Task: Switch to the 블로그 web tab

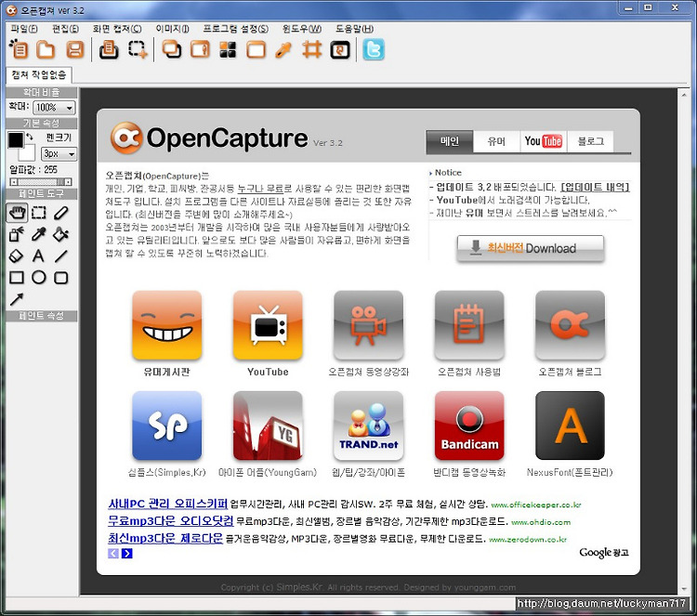Action: coord(590,141)
